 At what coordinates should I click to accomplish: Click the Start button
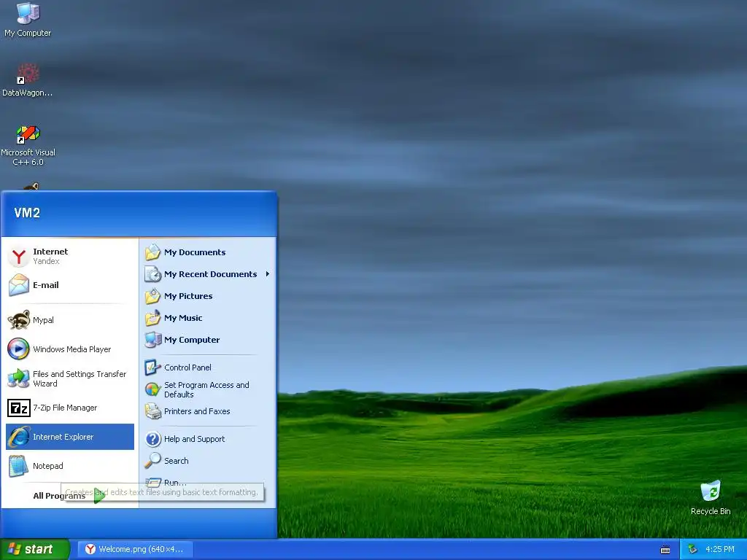click(x=35, y=549)
